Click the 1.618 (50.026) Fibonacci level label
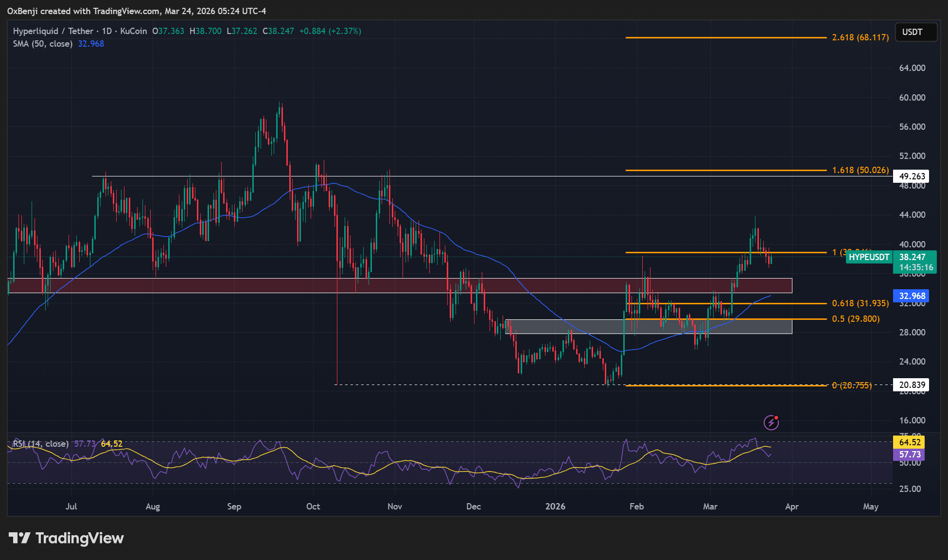948x560 pixels. pos(860,170)
